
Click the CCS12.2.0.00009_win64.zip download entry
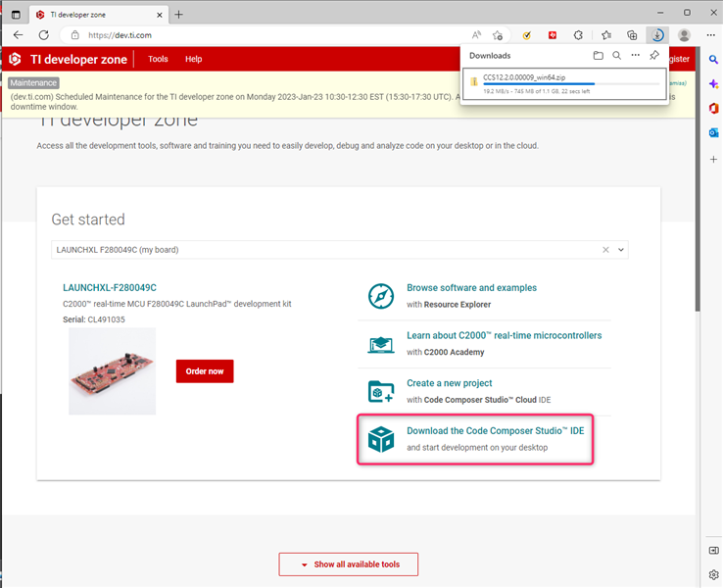coord(564,83)
